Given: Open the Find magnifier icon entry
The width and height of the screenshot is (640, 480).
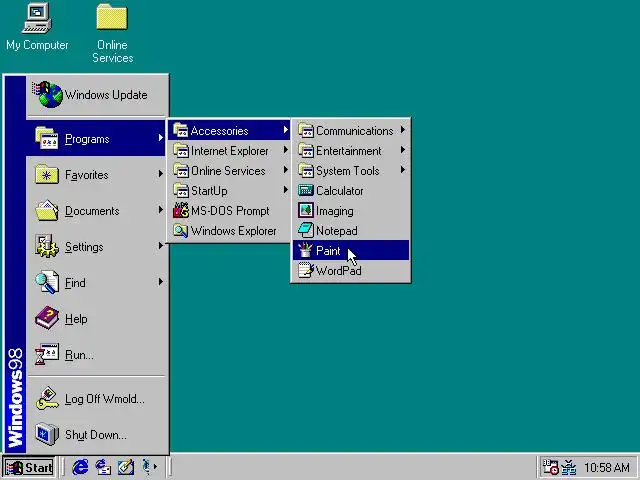Looking at the screenshot, I should [47, 282].
